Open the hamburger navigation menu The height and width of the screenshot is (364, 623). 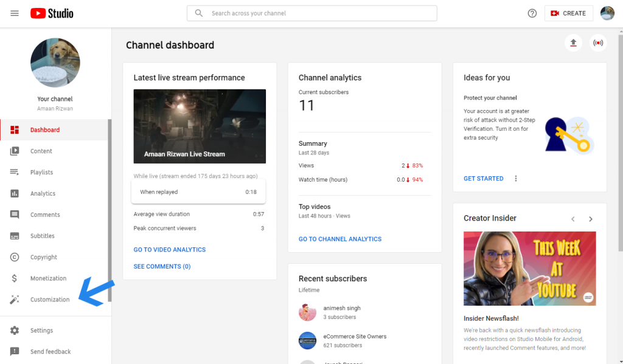pos(15,13)
